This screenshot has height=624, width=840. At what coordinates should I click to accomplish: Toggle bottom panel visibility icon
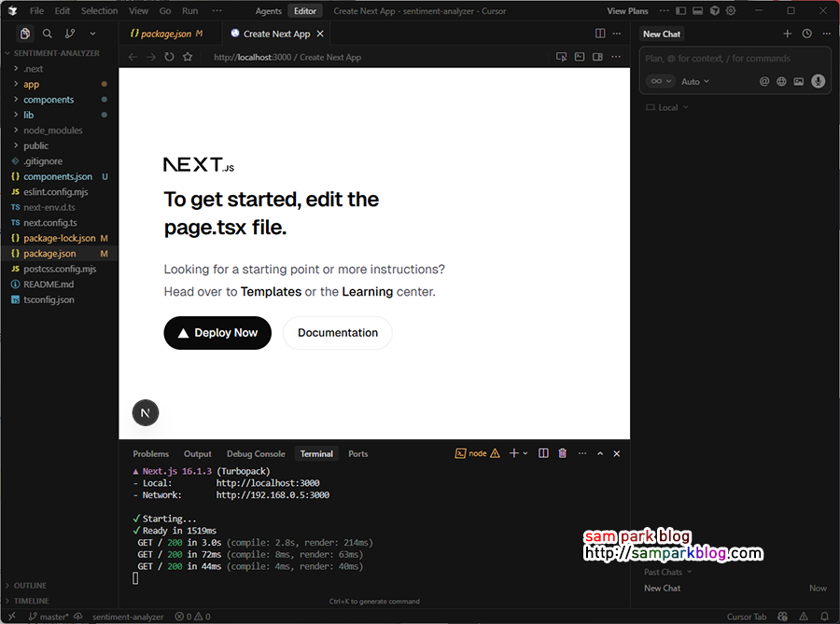(x=697, y=10)
